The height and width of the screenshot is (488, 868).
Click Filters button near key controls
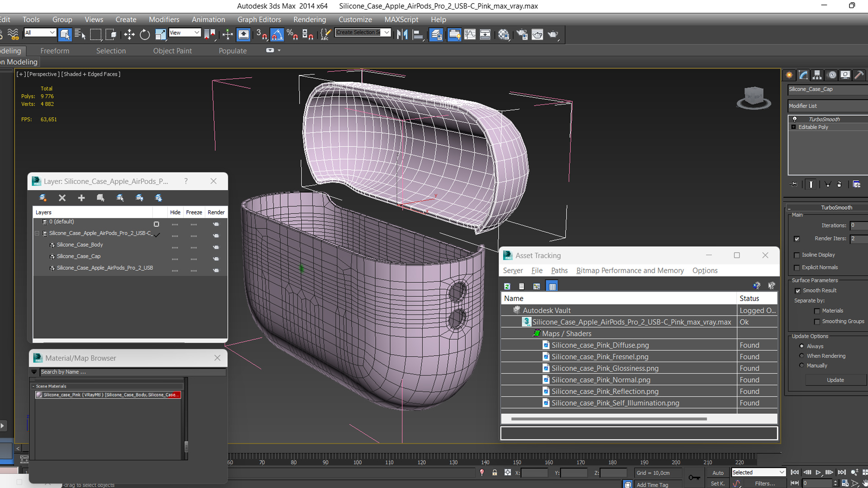pos(764,483)
